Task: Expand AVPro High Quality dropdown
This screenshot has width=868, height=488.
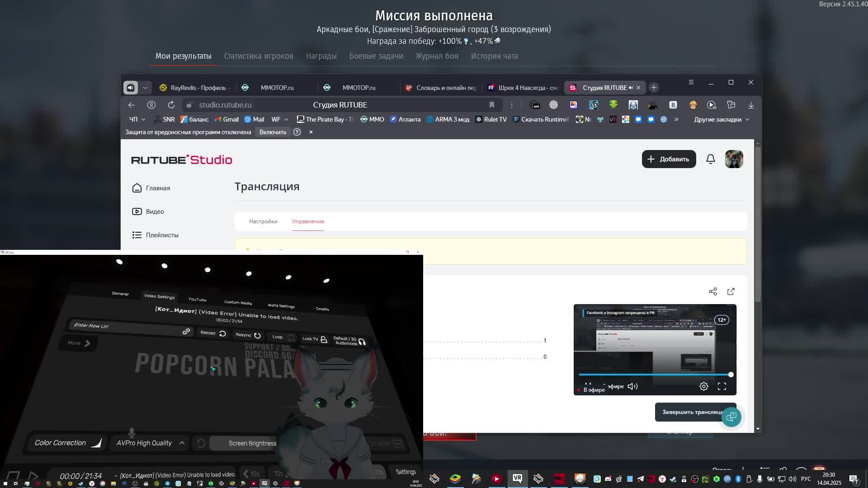Action: click(x=149, y=443)
